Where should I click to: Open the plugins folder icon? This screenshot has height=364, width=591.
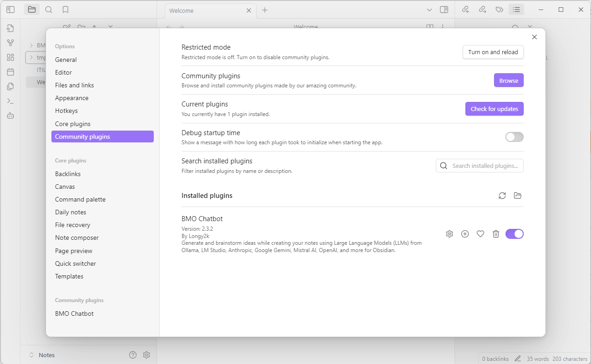(x=518, y=196)
